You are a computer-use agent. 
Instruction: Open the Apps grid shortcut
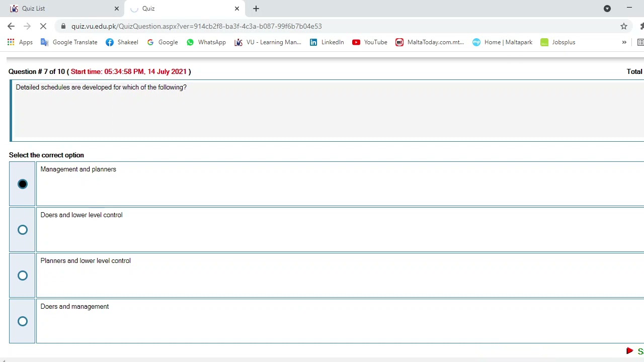(x=20, y=42)
